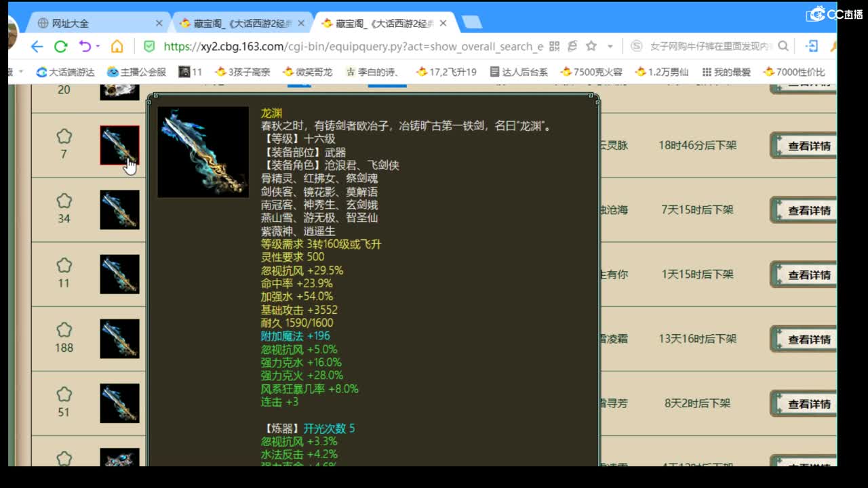
Task: Click the sword thumbnail in the row with 11
Action: click(x=119, y=274)
